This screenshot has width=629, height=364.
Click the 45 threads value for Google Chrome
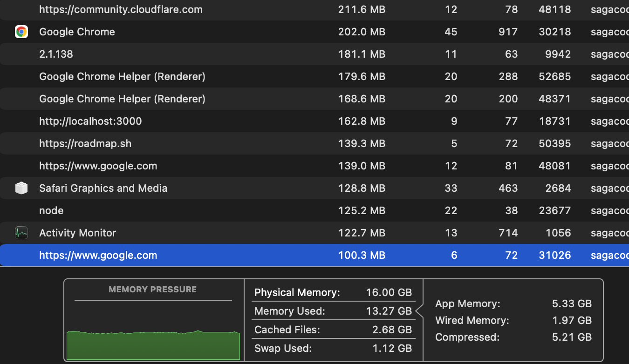(451, 32)
